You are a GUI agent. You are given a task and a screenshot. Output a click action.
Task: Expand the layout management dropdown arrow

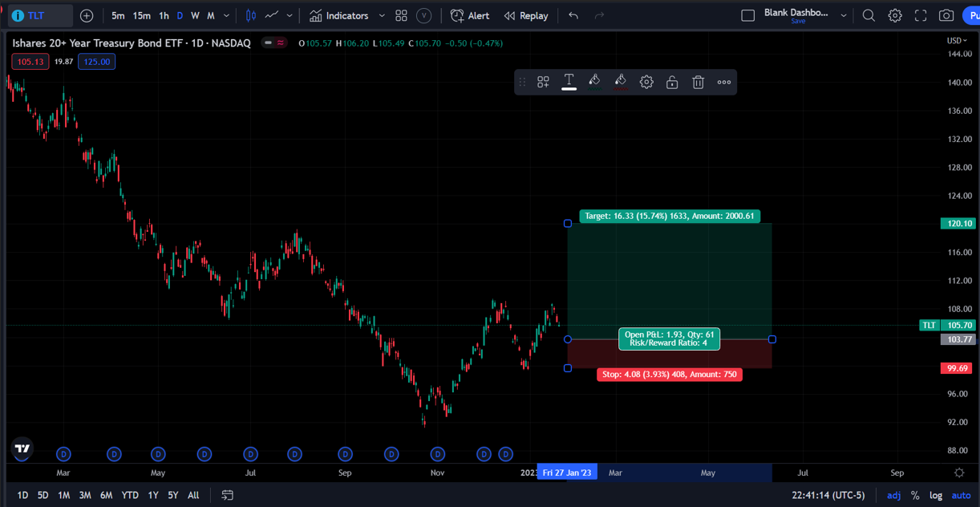844,15
